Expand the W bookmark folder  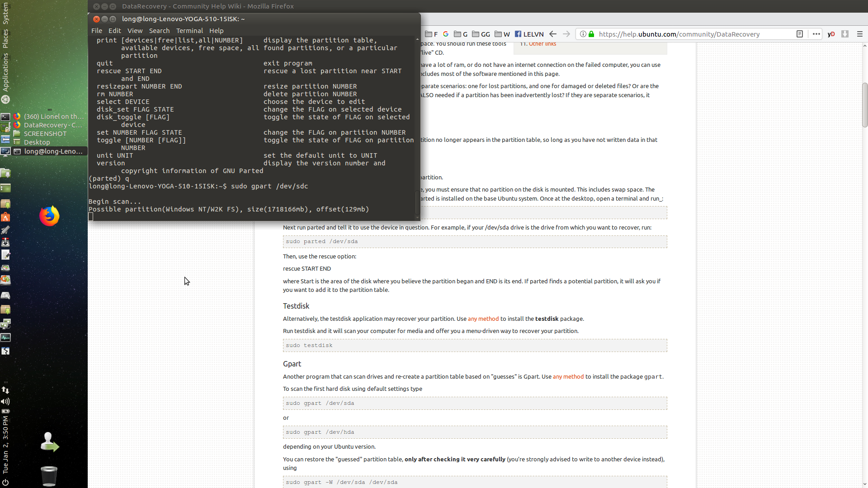coord(502,34)
